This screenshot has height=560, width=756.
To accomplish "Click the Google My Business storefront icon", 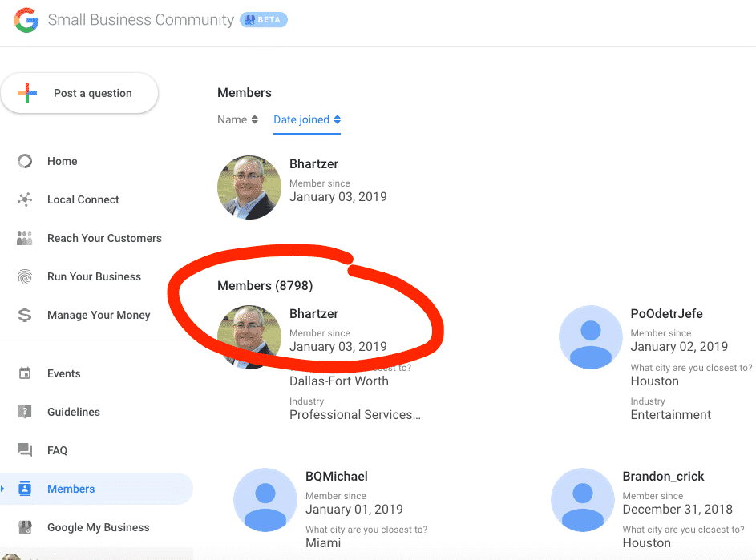I will pyautogui.click(x=25, y=527).
